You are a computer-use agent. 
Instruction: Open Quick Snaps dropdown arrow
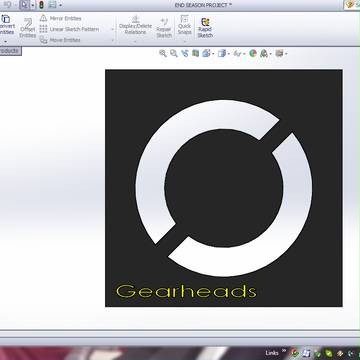pyautogui.click(x=184, y=42)
